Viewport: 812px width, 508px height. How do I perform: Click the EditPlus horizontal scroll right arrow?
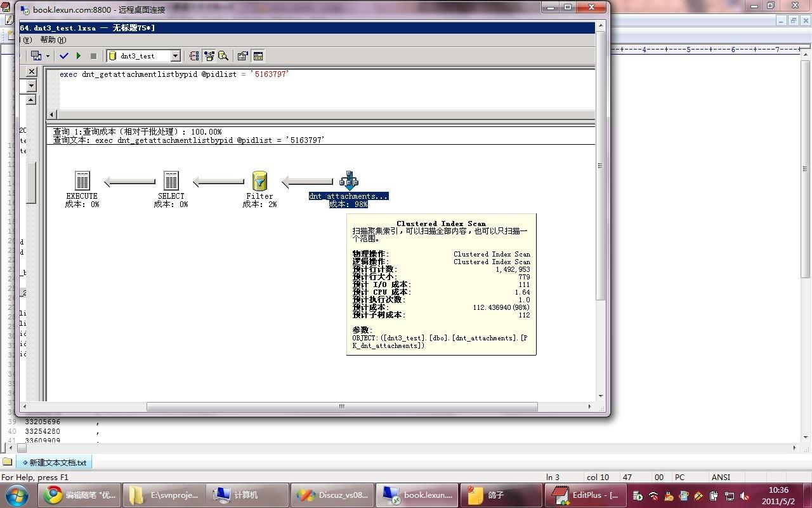coord(795,448)
